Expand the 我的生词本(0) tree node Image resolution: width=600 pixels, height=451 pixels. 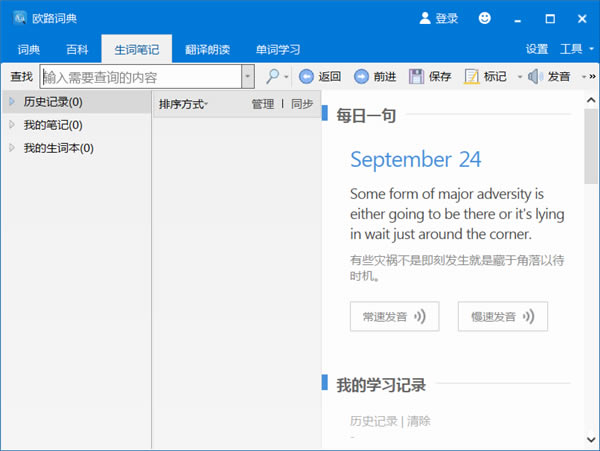(x=12, y=148)
